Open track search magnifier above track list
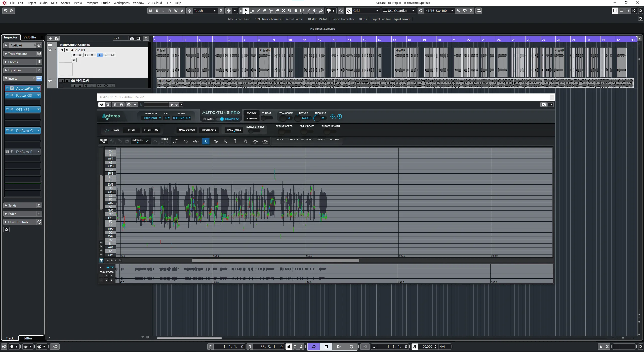Image resolution: width=644 pixels, height=352 pixels. [x=146, y=38]
